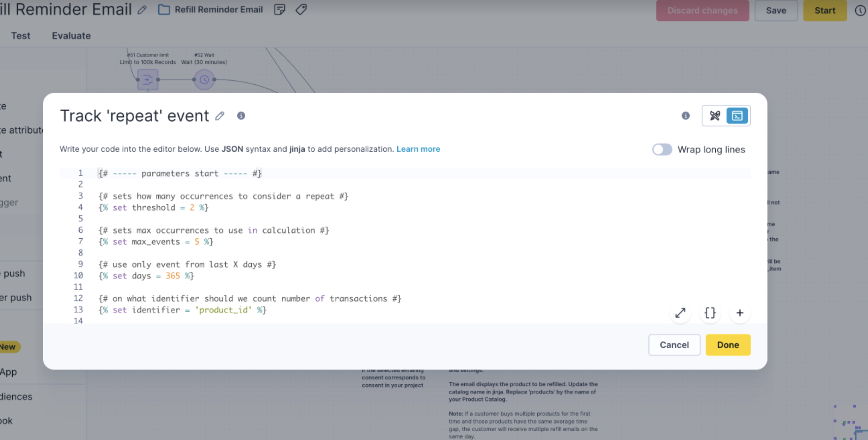Click Discard changes button
The height and width of the screenshot is (440, 868).
[702, 10]
